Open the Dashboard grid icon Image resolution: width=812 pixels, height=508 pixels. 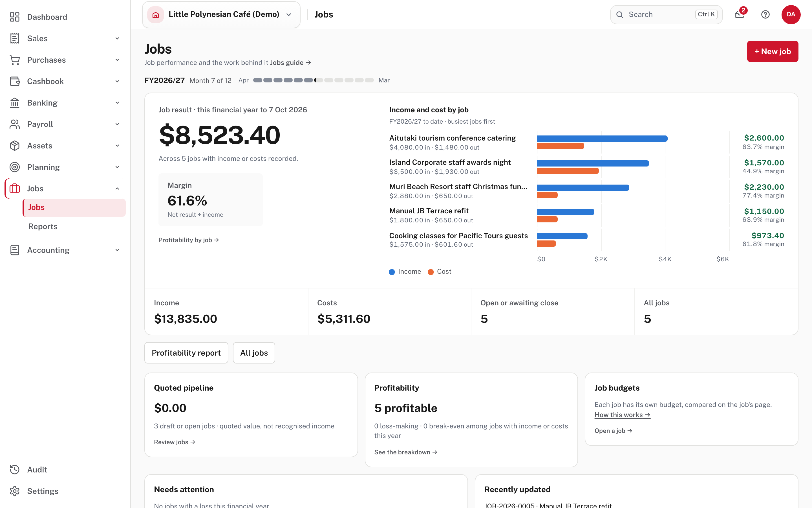tap(14, 17)
